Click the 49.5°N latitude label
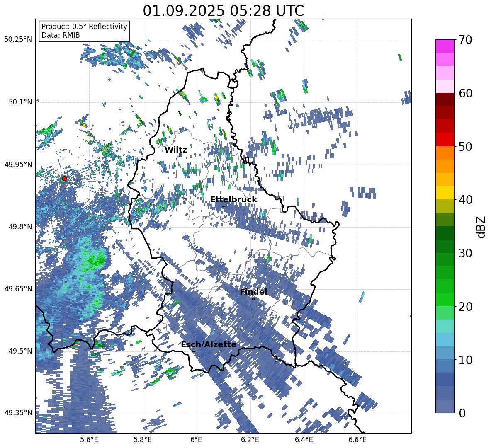This screenshot has width=491, height=448. [21, 351]
